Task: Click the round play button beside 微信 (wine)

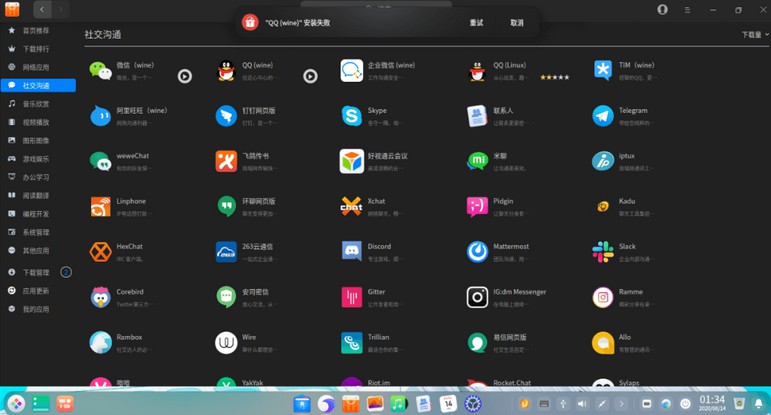Action: 184,76
